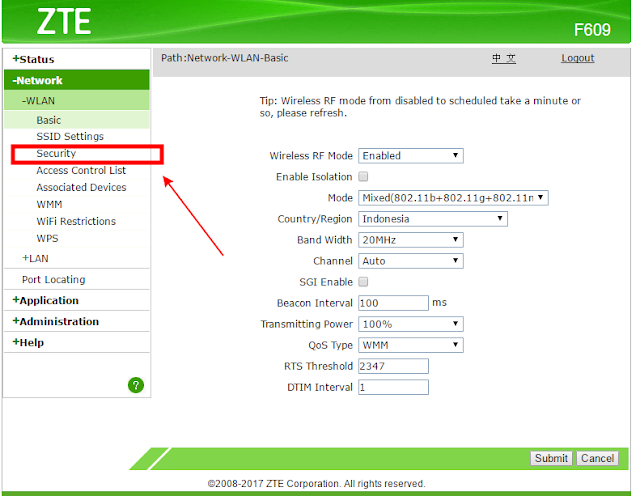The width and height of the screenshot is (640, 496).
Task: Open the WMM sidebar menu item
Action: [49, 204]
